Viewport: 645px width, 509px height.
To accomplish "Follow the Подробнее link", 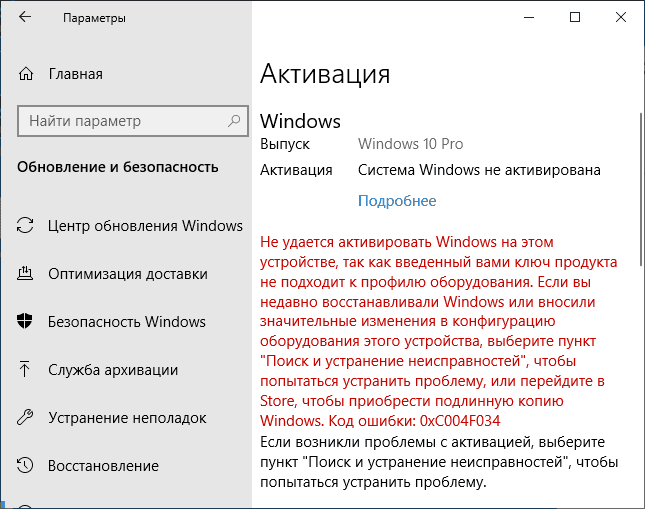I will [397, 201].
